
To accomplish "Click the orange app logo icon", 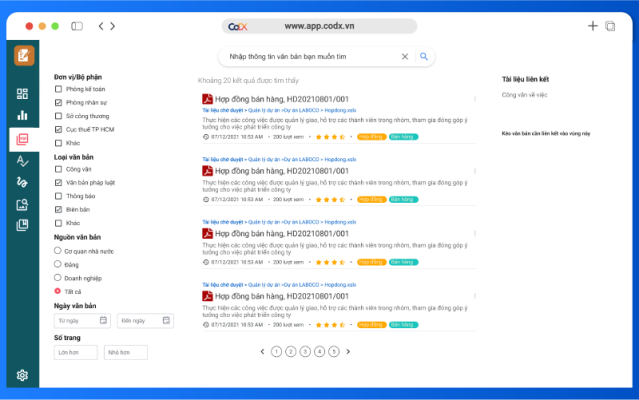I will point(24,55).
